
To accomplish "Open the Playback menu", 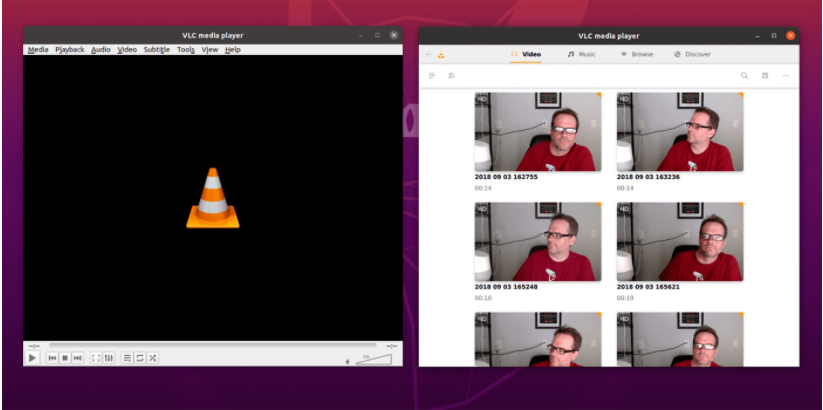I will click(x=70, y=49).
